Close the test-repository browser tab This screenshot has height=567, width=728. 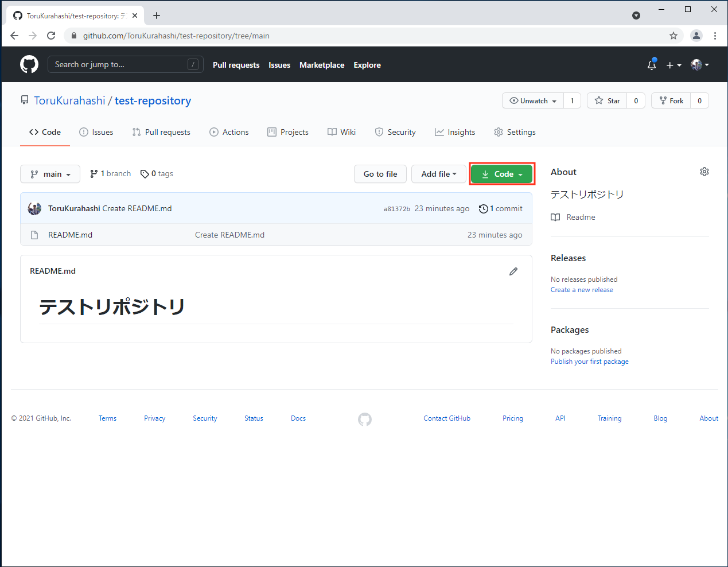(135, 15)
